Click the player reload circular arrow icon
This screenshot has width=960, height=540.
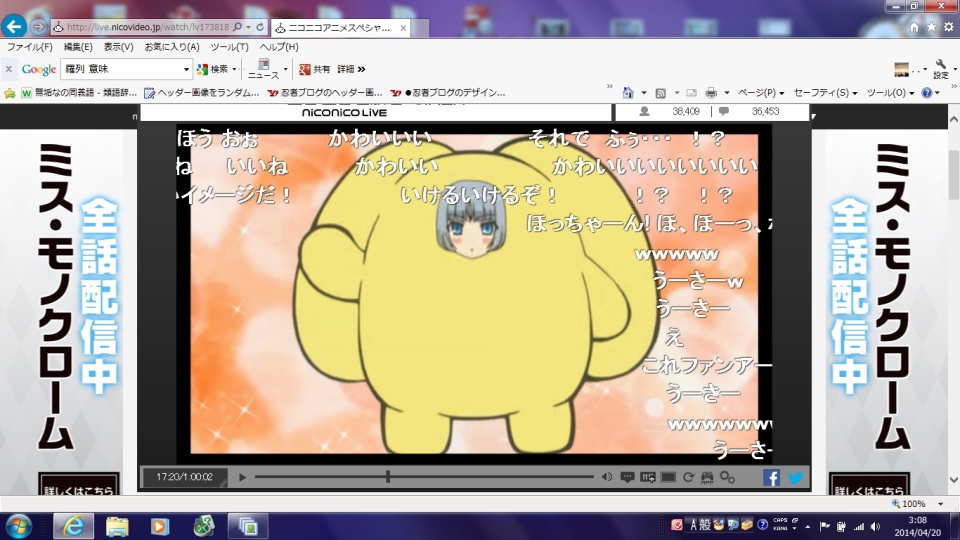coord(688,477)
